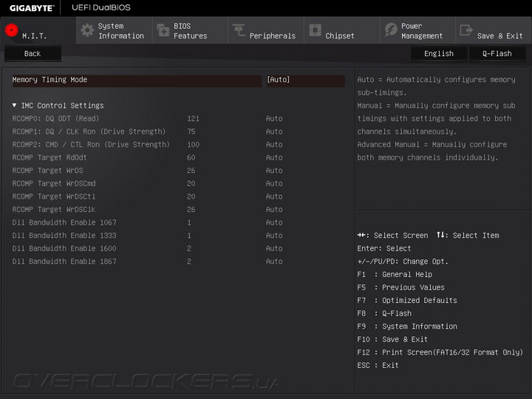Select the Dll Bandwidth Enable 1067 label
The width and height of the screenshot is (532, 399).
[x=64, y=222]
